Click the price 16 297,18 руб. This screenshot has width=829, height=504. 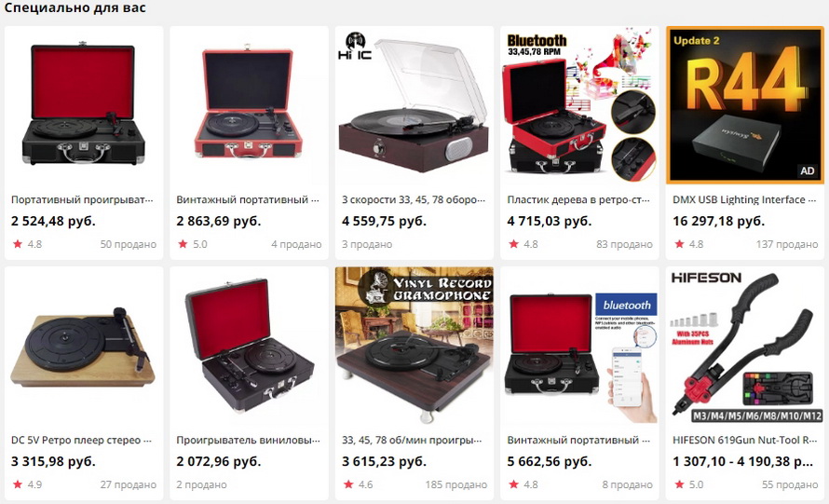pyautogui.click(x=718, y=221)
